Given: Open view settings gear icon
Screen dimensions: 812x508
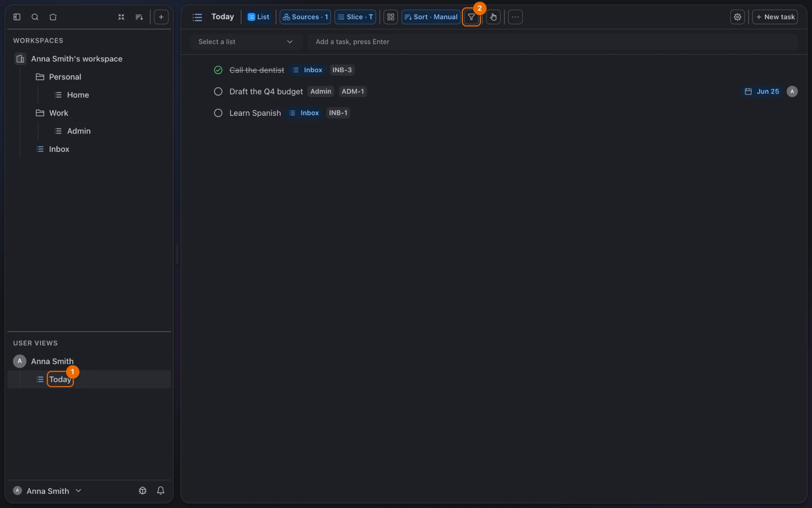Looking at the screenshot, I should 737,17.
